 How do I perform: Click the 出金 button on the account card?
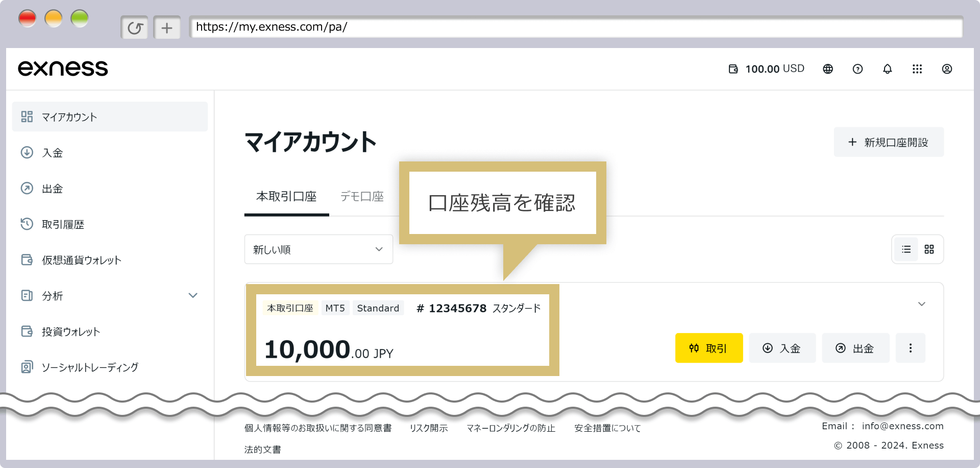[856, 348]
